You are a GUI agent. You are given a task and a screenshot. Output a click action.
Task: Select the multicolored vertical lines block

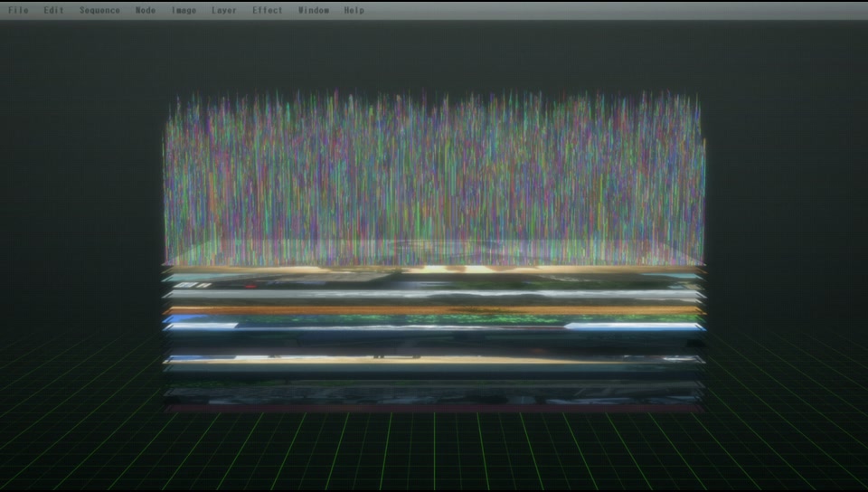coord(434,172)
